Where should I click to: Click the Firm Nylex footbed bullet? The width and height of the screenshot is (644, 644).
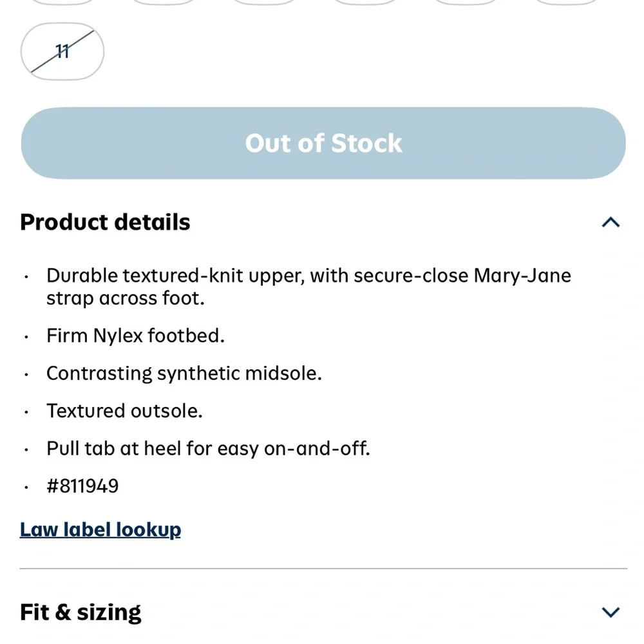click(x=135, y=336)
